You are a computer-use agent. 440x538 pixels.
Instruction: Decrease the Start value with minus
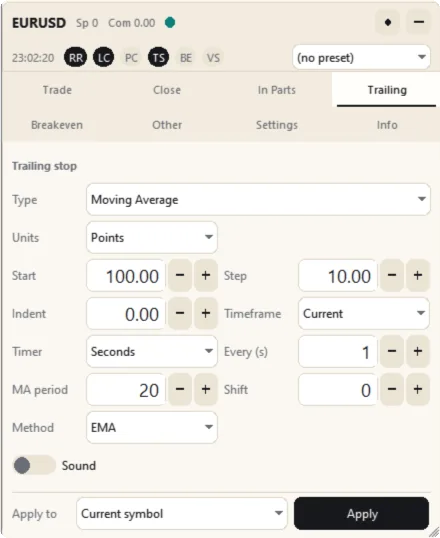pos(180,276)
